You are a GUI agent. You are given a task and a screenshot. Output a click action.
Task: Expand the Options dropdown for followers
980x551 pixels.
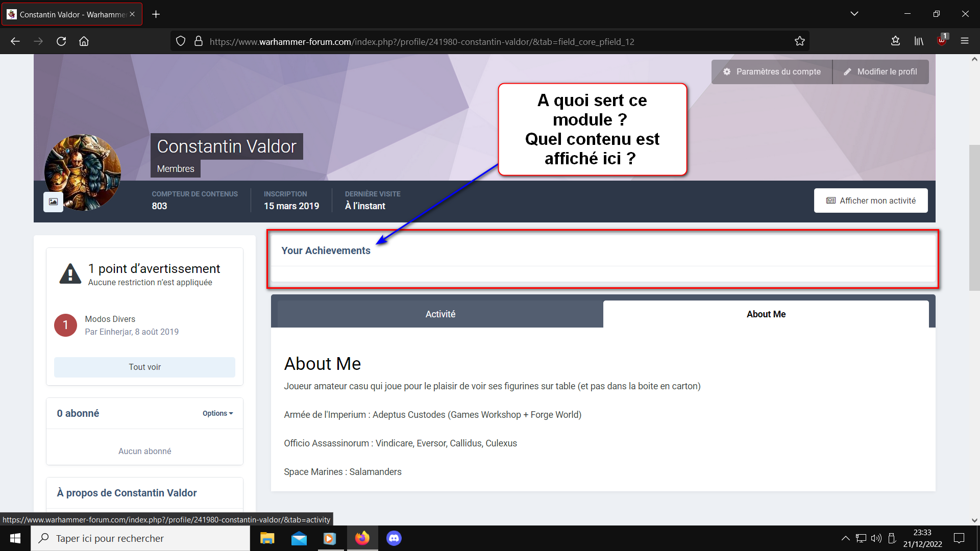(x=217, y=413)
